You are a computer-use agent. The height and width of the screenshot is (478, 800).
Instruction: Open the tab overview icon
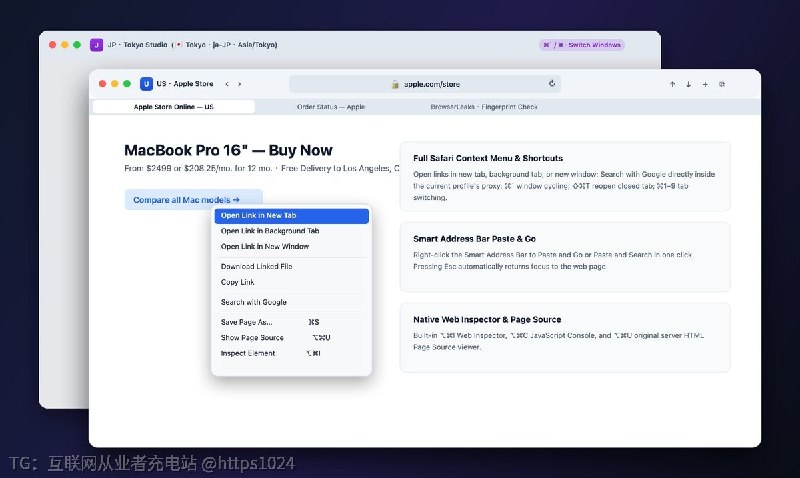click(722, 84)
